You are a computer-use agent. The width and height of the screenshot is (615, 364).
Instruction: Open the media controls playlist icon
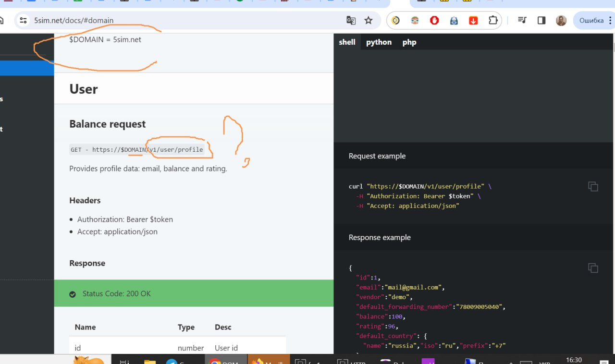pyautogui.click(x=522, y=20)
